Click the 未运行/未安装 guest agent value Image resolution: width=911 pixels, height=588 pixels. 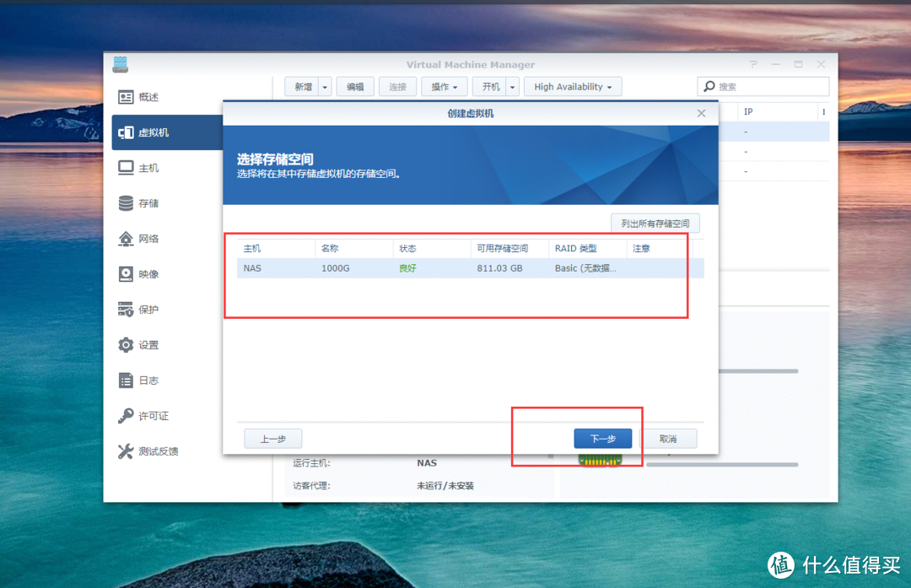(445, 486)
